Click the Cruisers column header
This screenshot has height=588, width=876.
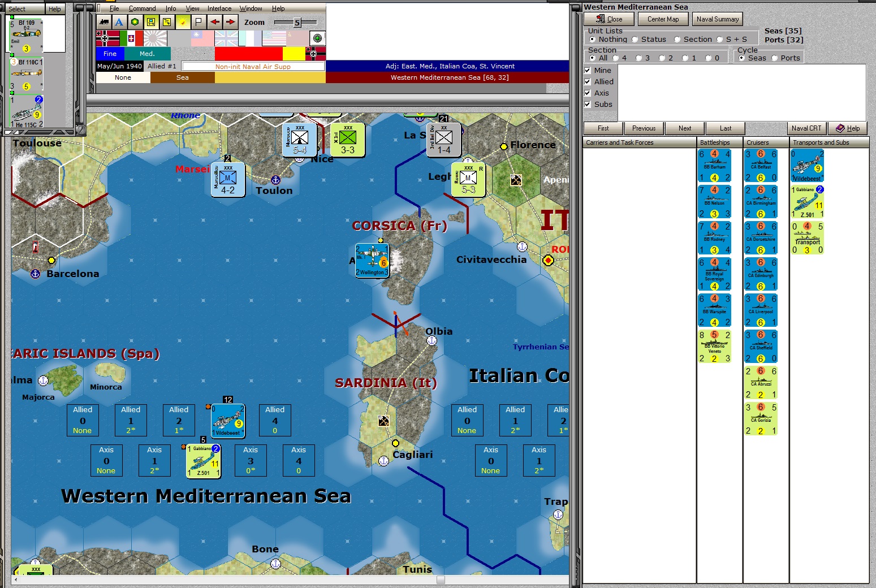766,142
